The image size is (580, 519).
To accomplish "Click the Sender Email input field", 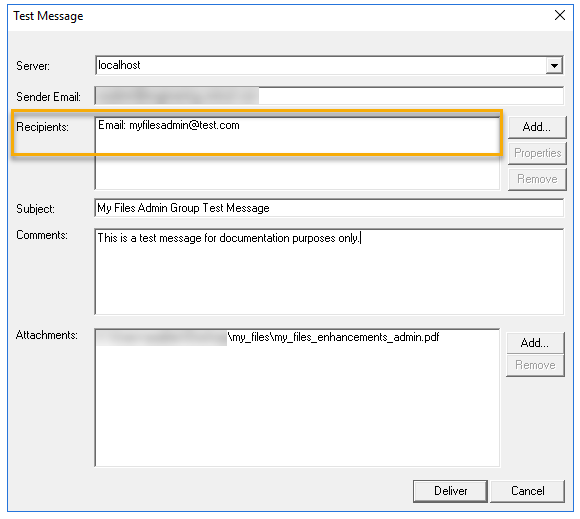I will click(x=329, y=96).
